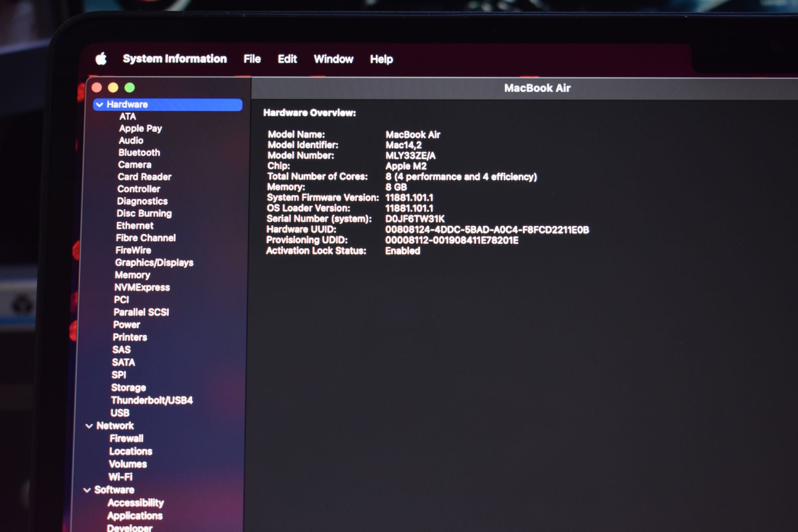Open the Help menu

(381, 59)
